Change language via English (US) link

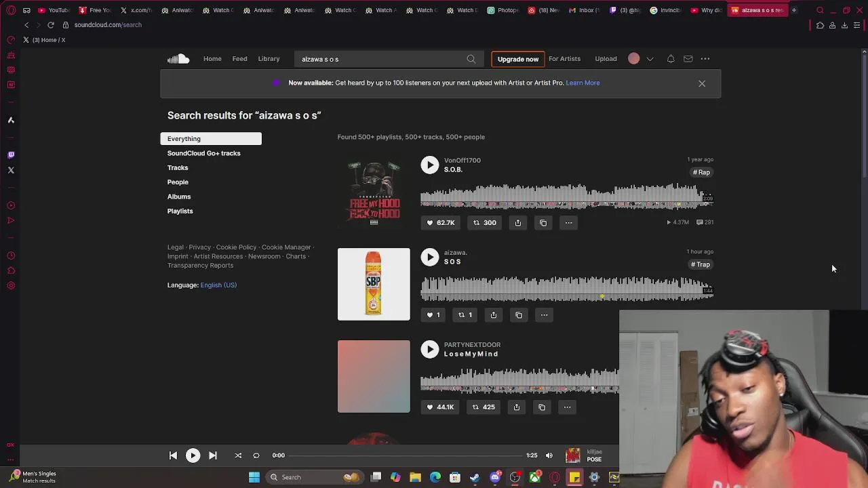pos(218,285)
